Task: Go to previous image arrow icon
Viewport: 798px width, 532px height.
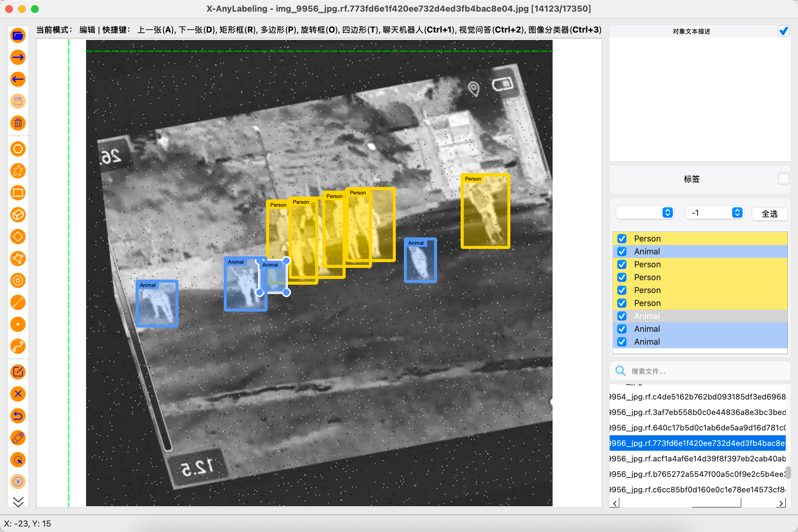Action: pyautogui.click(x=18, y=79)
